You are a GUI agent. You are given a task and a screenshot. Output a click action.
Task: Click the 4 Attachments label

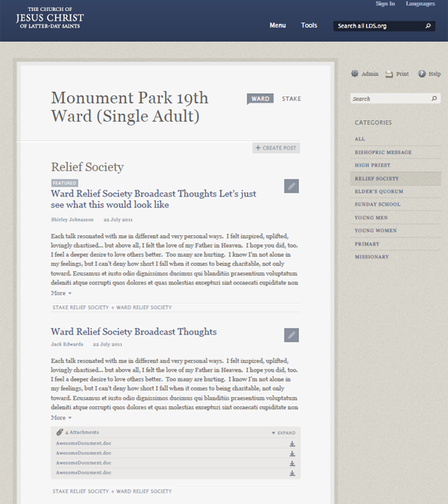tap(82, 432)
